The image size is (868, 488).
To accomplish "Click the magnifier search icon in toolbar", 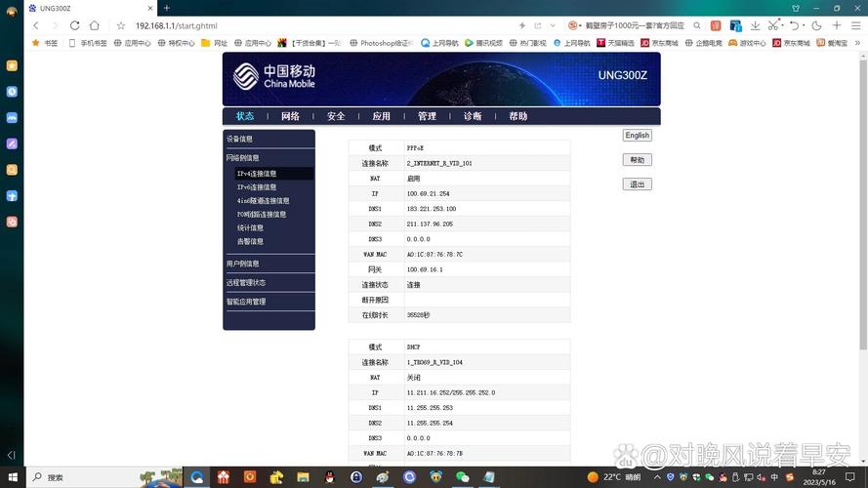I will click(697, 25).
